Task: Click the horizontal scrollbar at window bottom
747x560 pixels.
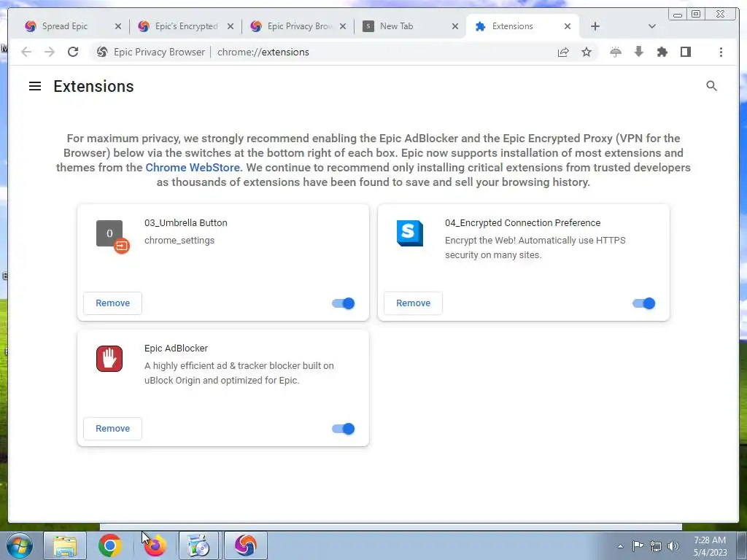Action: pyautogui.click(x=391, y=526)
